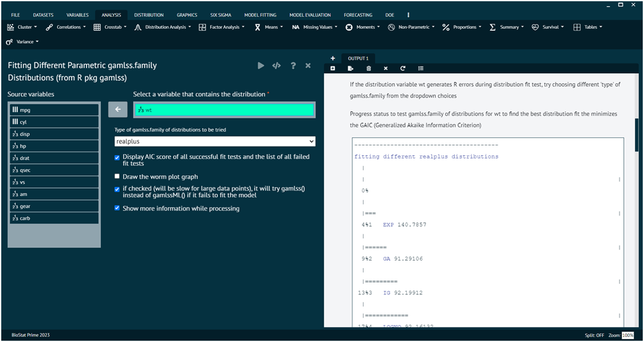Open the realplus family type dropdown
The image size is (644, 342).
click(x=215, y=141)
